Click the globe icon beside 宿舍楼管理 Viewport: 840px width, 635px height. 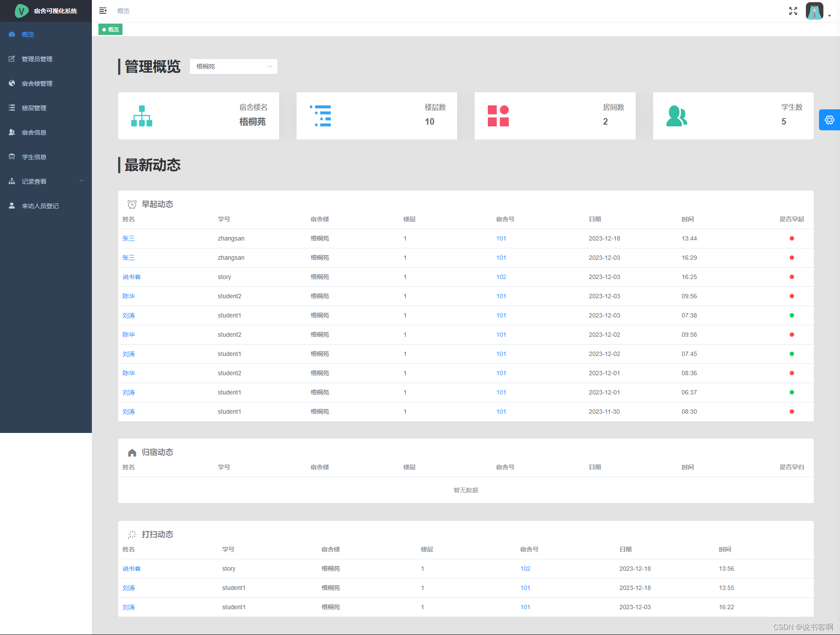click(12, 83)
